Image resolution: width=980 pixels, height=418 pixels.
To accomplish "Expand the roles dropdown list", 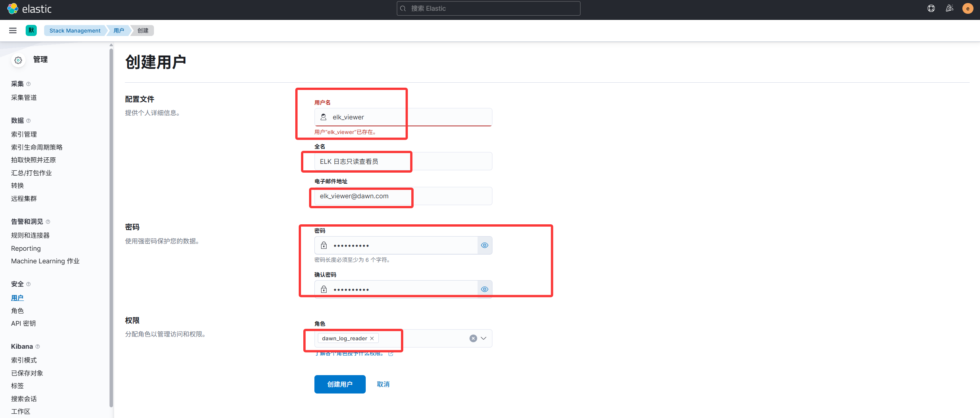I will 484,338.
